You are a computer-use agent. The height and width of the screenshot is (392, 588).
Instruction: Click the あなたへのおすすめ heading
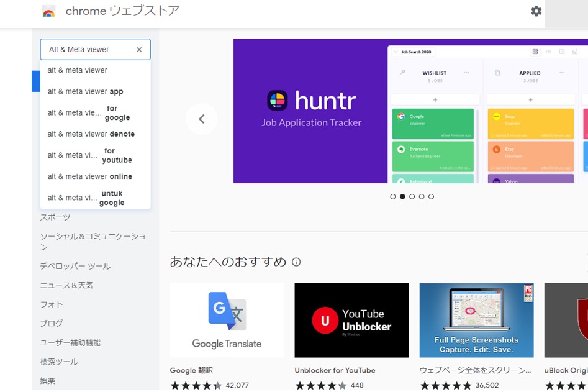pos(228,262)
